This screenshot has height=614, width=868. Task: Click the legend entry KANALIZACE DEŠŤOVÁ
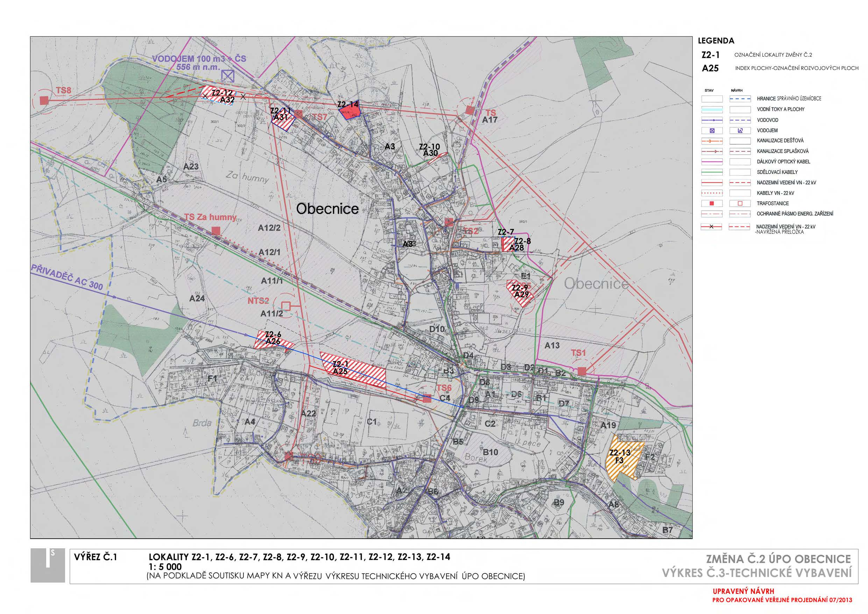780,140
